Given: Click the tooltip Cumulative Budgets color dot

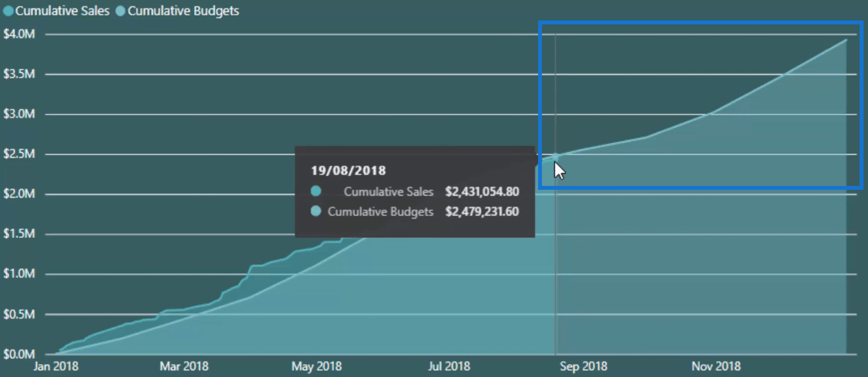Looking at the screenshot, I should pos(316,212).
